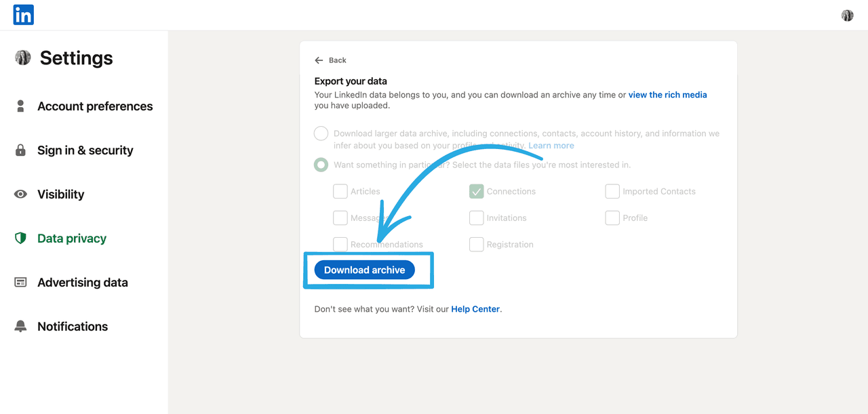Check the Articles checkbox
The image size is (868, 414).
[x=340, y=192]
